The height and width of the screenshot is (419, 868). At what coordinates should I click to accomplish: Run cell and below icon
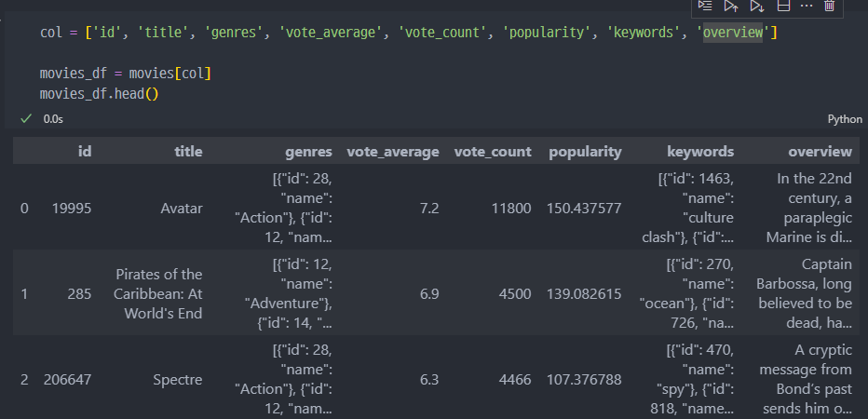[x=757, y=6]
